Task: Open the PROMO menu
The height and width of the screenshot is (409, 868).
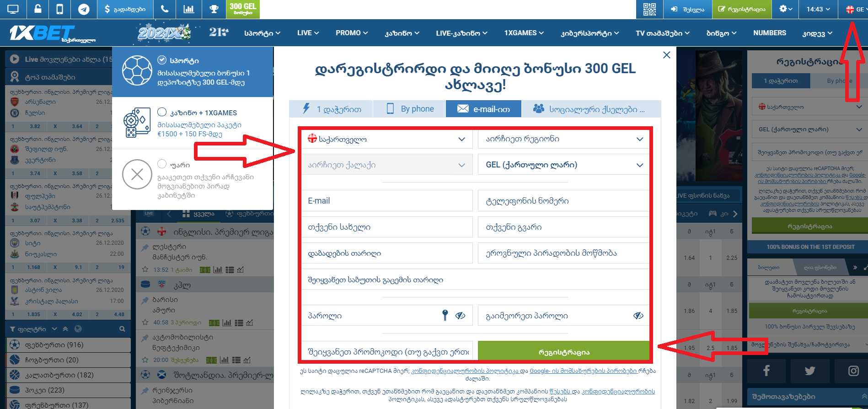Action: (351, 33)
